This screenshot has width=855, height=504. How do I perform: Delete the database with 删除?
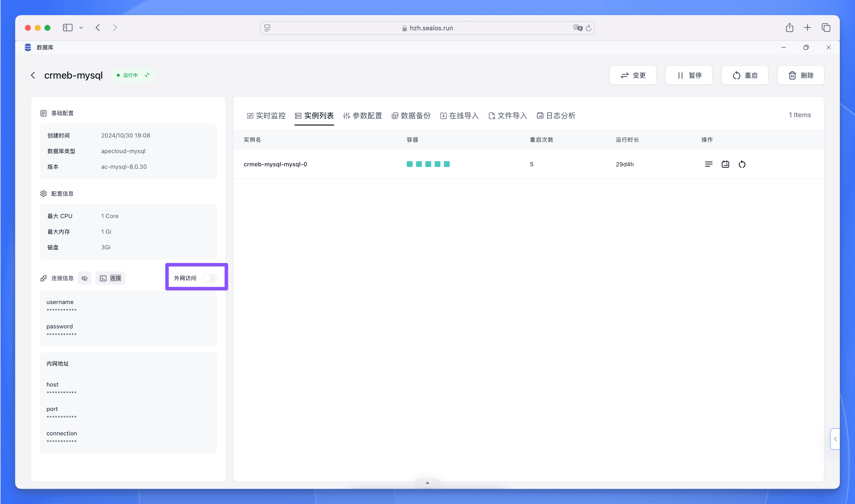coord(800,75)
